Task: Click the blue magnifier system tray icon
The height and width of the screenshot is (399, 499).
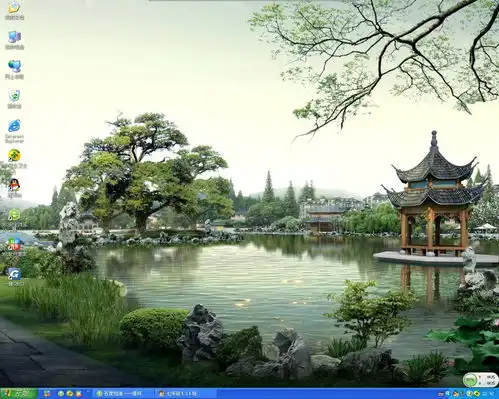Action: click(448, 394)
